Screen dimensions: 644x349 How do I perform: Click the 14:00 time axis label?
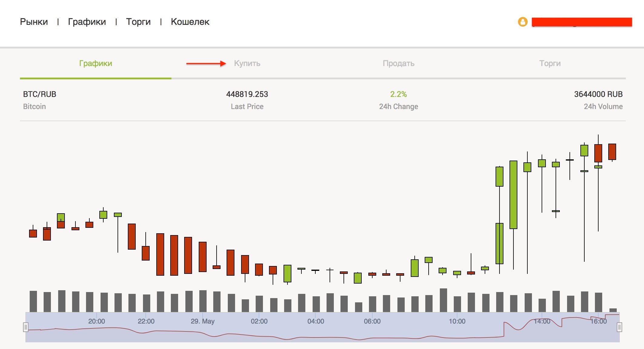coord(542,321)
